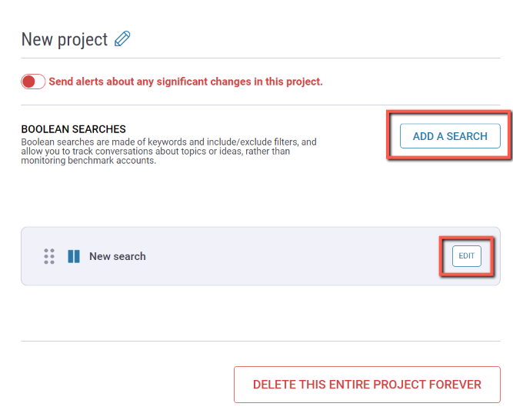
Task: Click the word 'project' in the page title
Action: [x=82, y=40]
